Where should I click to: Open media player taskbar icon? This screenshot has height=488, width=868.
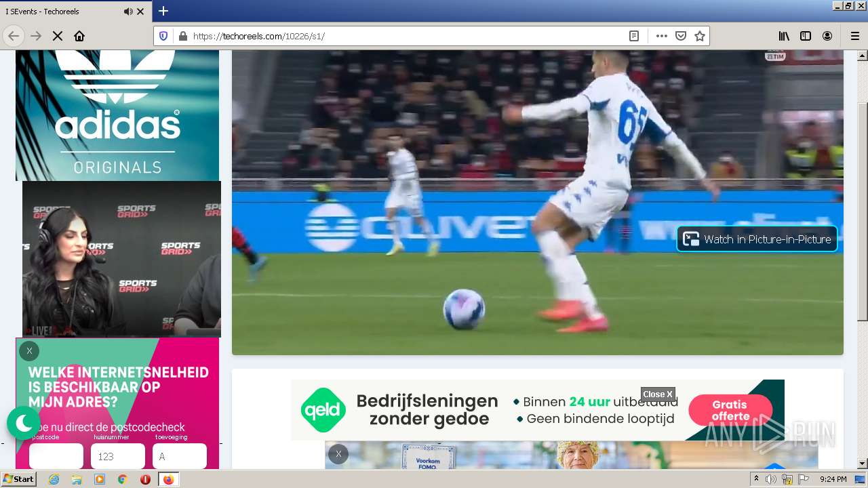point(100,479)
